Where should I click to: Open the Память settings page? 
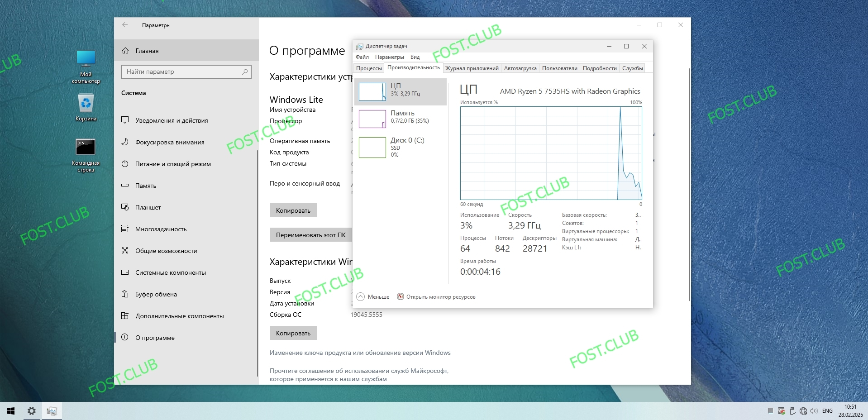(x=186, y=186)
